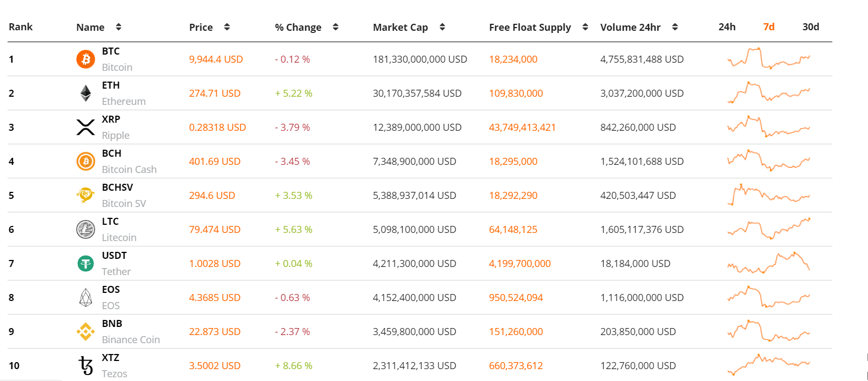Click the 401.69 USD price

(x=215, y=162)
